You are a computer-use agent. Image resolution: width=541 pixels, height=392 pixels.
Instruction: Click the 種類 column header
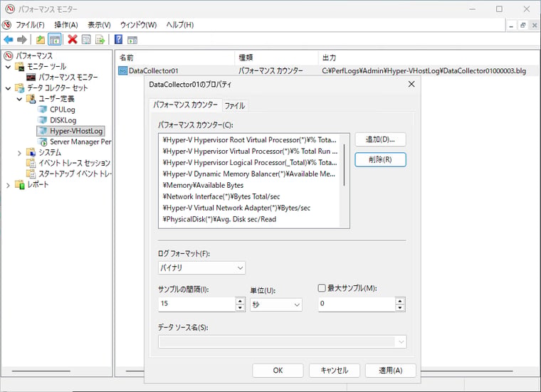click(x=277, y=58)
